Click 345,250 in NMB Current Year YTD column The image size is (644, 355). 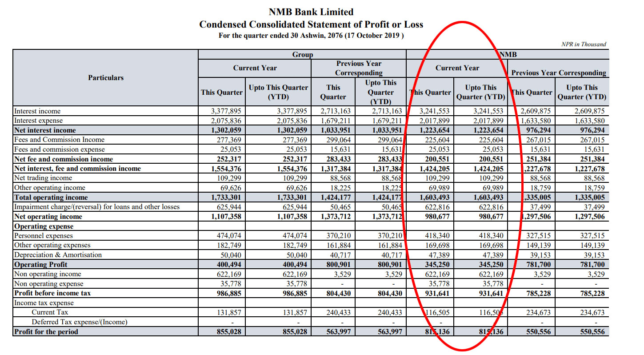(x=491, y=265)
